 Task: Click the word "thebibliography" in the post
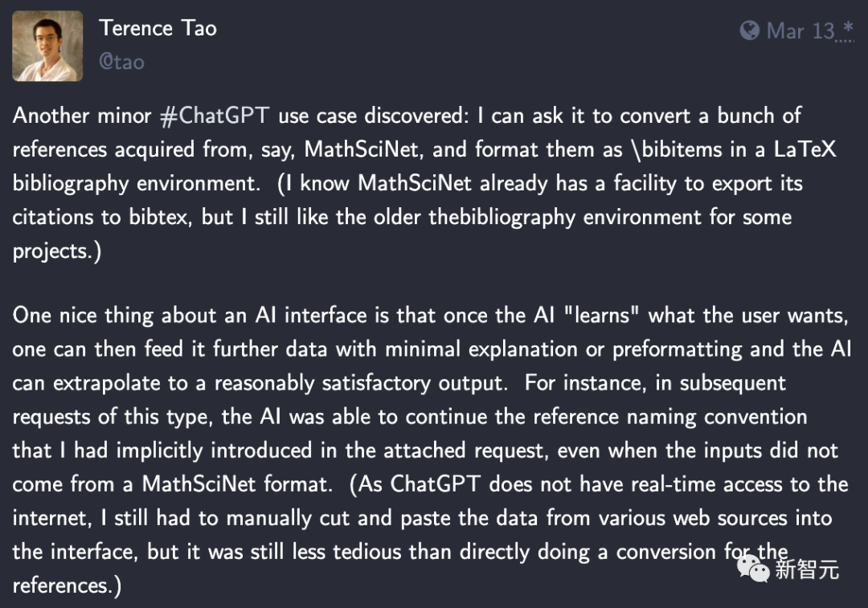coord(502,218)
